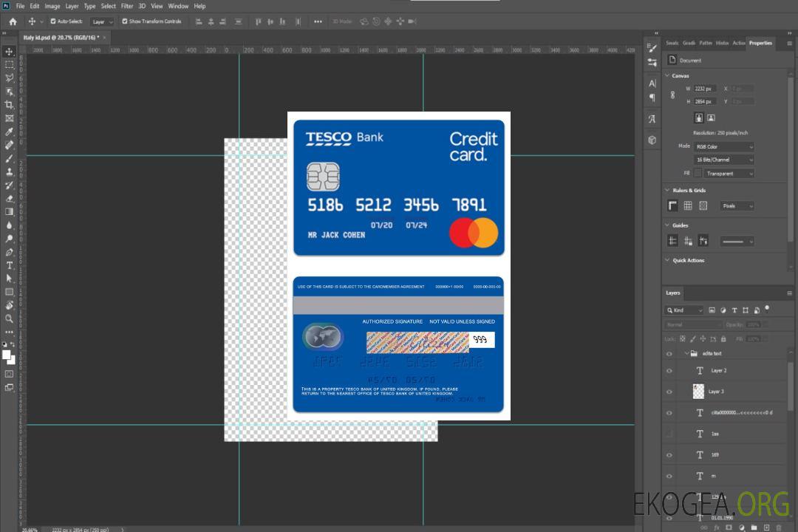Open the Character panel icon

coord(652,83)
